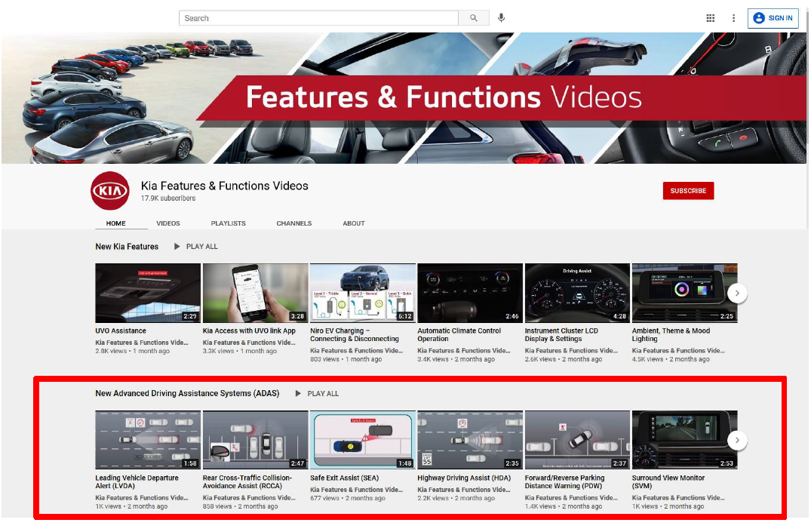The width and height of the screenshot is (811, 532).
Task: Open the Surround View Monitor video thumbnail
Action: [x=685, y=441]
